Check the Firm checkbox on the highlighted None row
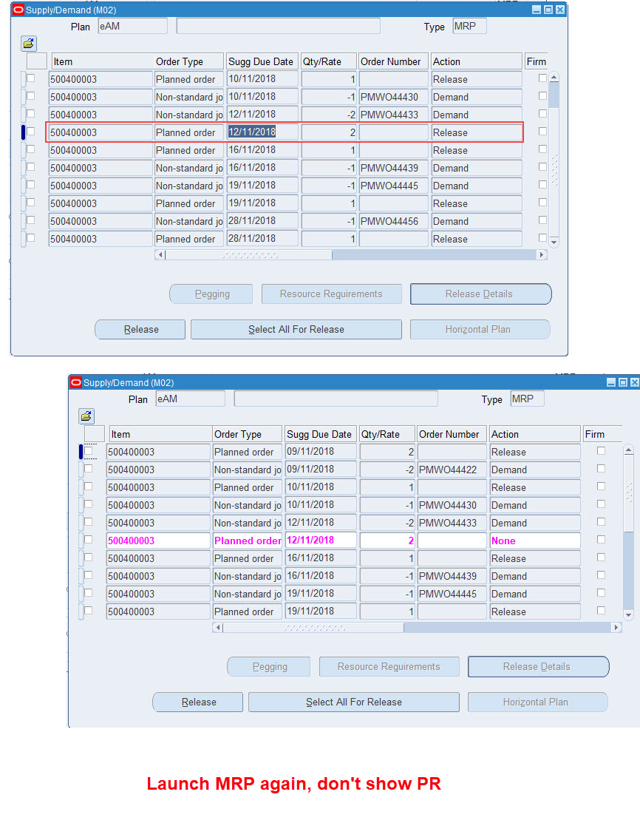Screen dimensions: 640x840 (600, 541)
